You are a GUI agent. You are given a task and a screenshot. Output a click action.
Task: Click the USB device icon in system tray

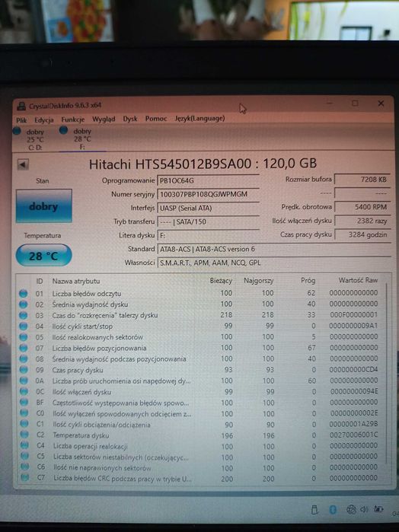314,509
